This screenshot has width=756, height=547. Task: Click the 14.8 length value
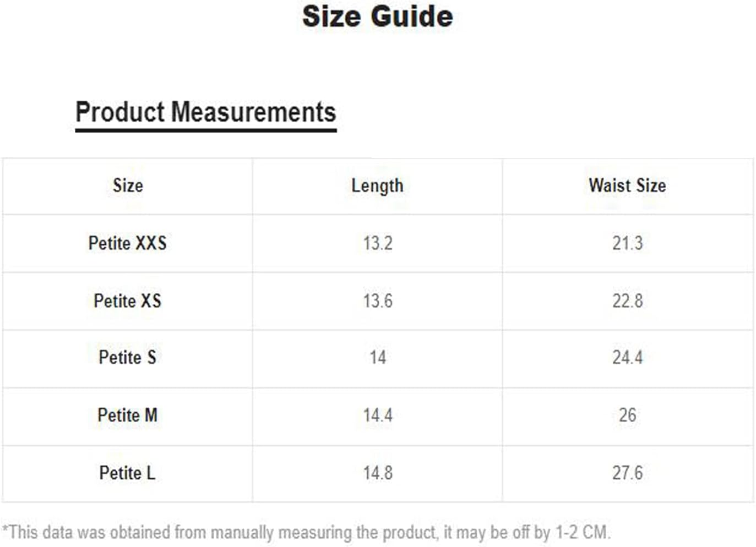pyautogui.click(x=378, y=473)
